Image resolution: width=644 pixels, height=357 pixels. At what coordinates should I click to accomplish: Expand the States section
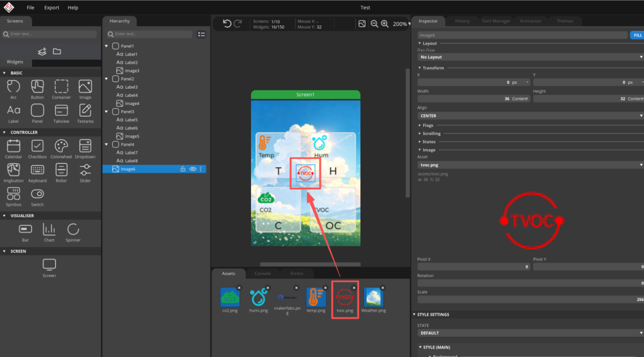point(427,142)
